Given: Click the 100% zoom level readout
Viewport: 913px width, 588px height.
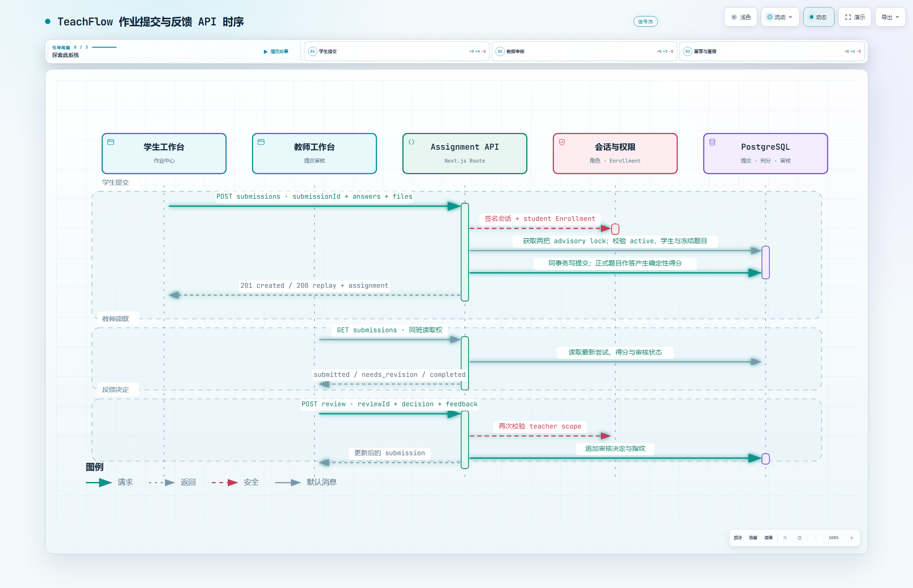Looking at the screenshot, I should 833,538.
